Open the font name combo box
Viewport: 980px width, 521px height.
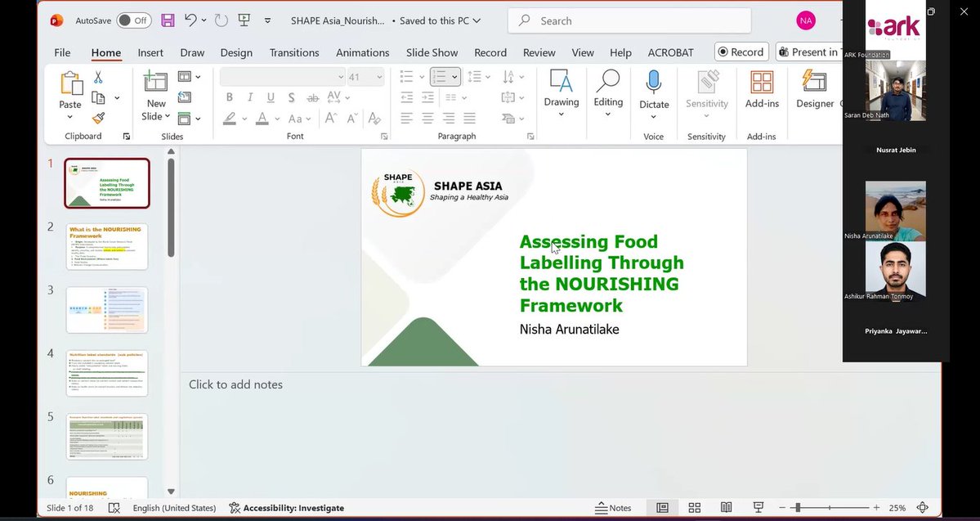tap(283, 77)
